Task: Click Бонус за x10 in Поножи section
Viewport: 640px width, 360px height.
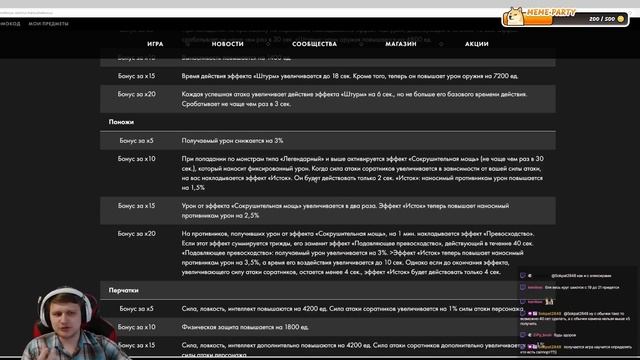Action: pyautogui.click(x=136, y=159)
